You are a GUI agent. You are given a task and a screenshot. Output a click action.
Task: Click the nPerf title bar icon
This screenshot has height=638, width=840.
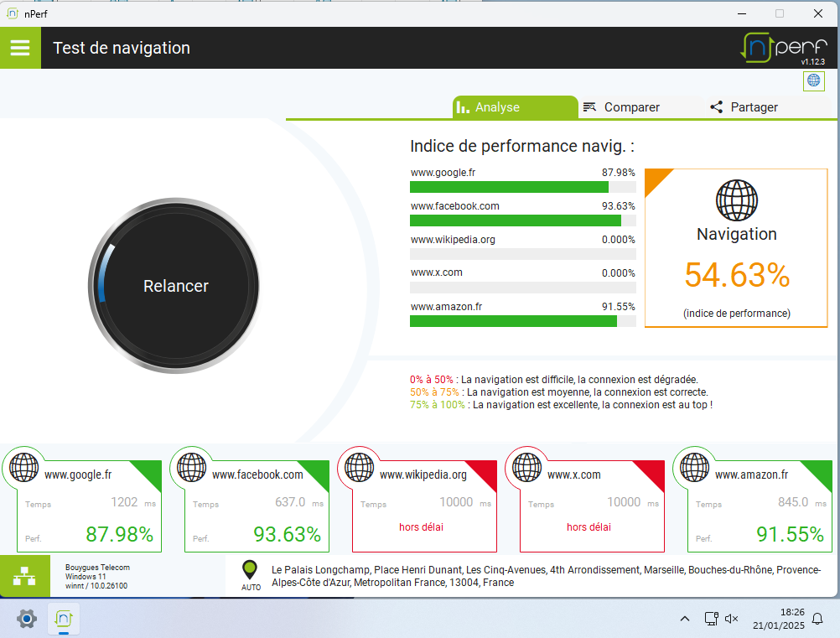coord(13,13)
